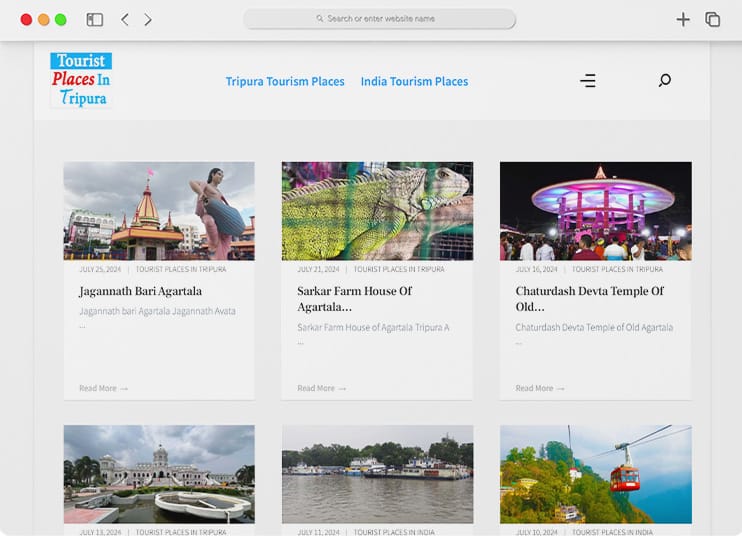Close the window with red button
The height and width of the screenshot is (536, 742).
tap(26, 19)
